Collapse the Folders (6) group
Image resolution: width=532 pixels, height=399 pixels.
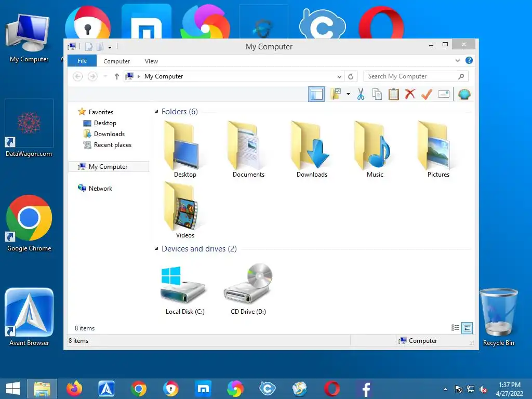click(156, 111)
